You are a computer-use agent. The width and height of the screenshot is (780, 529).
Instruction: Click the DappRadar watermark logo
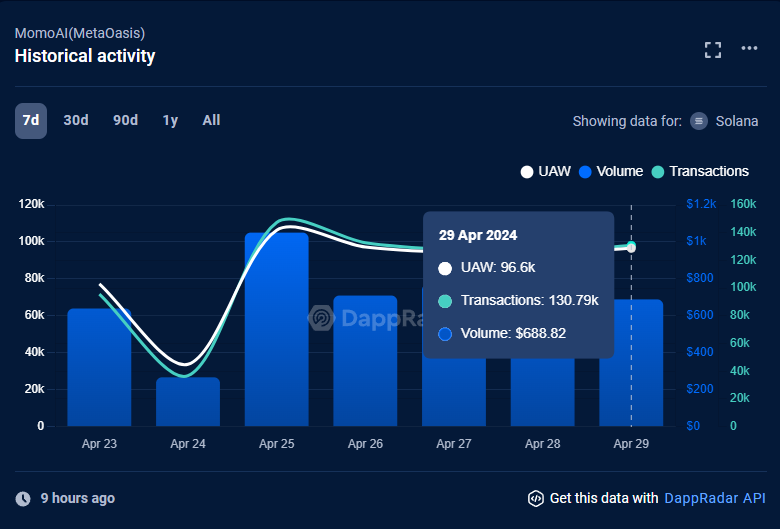322,318
